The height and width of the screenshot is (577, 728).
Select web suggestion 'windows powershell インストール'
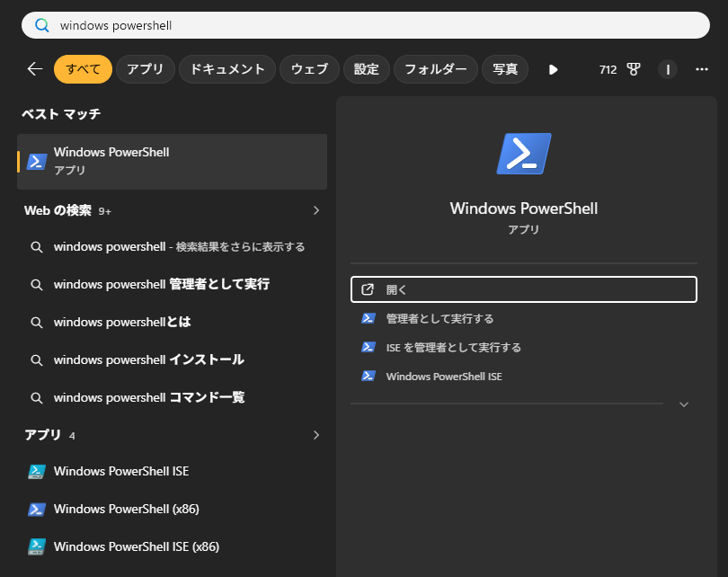pos(173,360)
